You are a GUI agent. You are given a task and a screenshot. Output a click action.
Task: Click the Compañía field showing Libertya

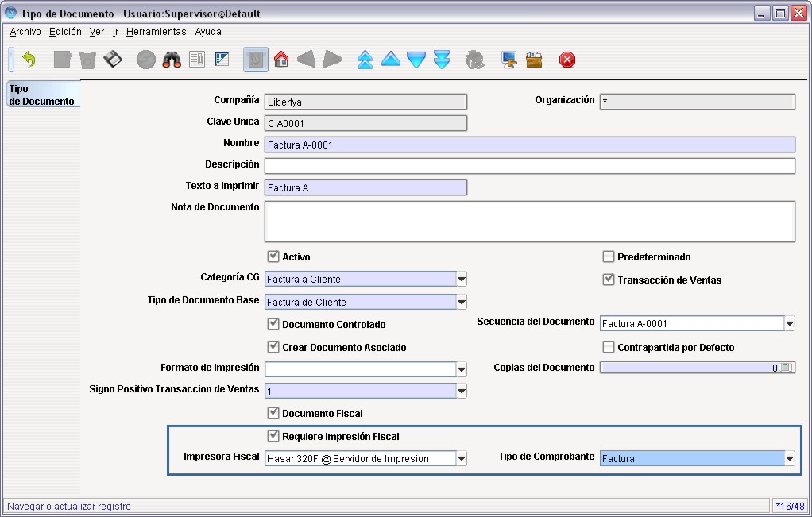pos(365,102)
